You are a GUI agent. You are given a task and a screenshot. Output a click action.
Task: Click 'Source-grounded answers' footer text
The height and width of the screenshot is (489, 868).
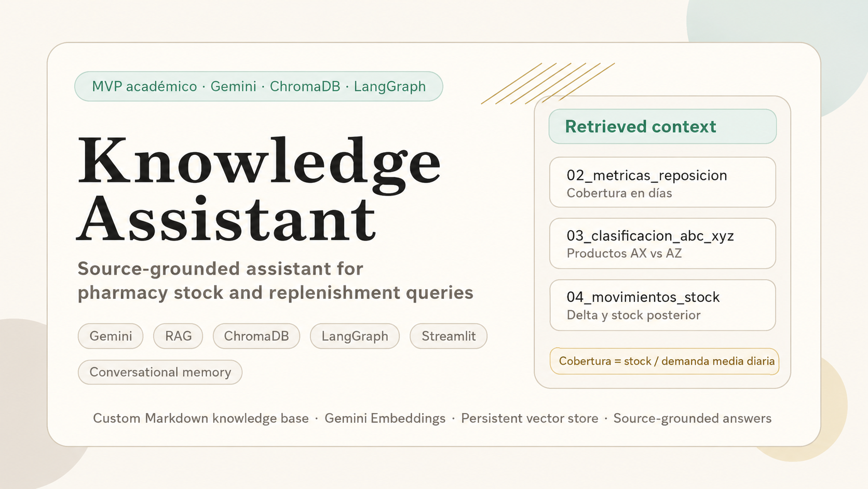pyautogui.click(x=693, y=418)
